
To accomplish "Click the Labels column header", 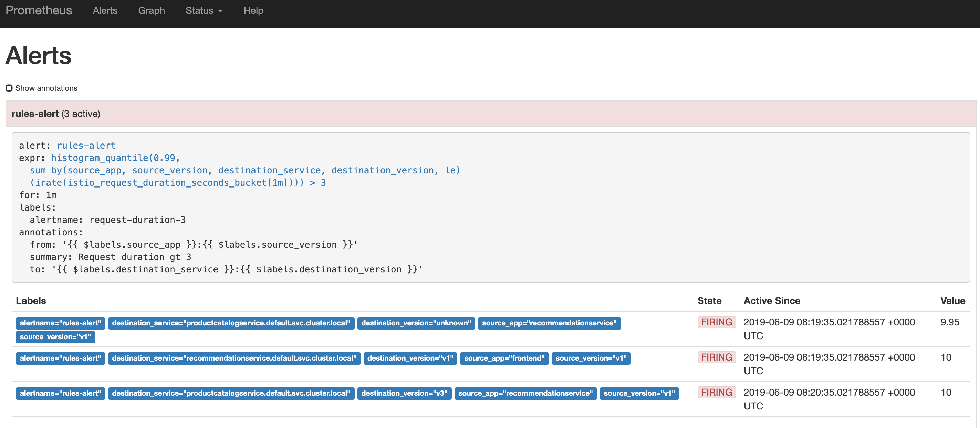I will pos(31,301).
